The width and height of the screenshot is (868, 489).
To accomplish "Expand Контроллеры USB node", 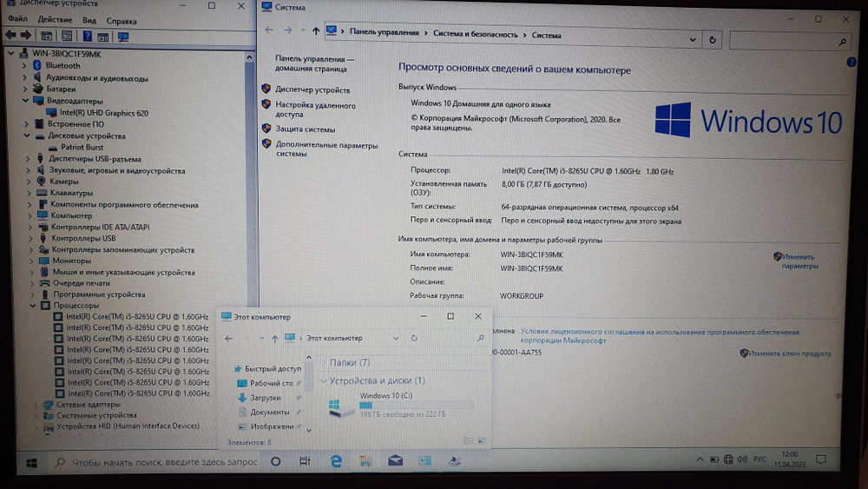I will (30, 238).
